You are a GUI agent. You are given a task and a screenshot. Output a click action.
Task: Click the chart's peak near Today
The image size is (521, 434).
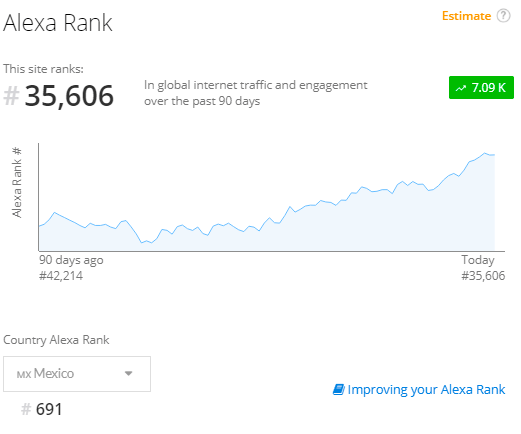485,153
